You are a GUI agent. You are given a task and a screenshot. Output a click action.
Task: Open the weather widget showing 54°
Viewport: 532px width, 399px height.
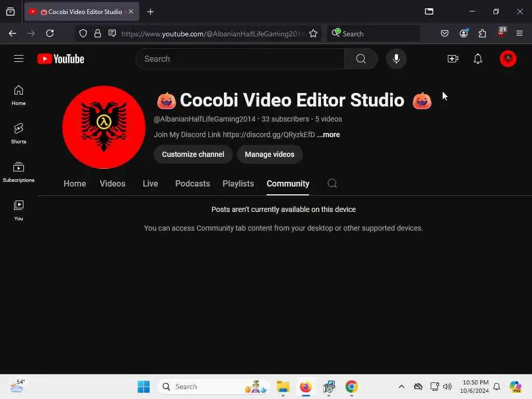coord(17,386)
